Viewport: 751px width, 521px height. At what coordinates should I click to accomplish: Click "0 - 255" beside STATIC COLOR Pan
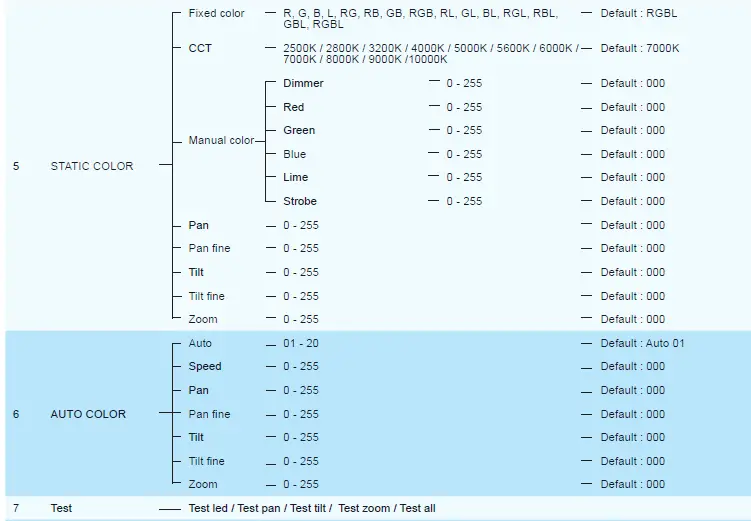pos(301,226)
